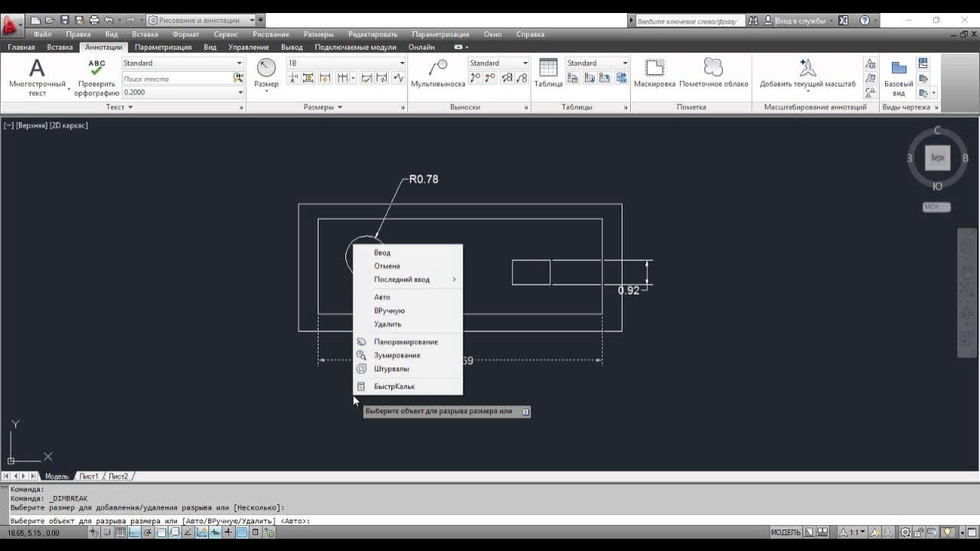Expand the Текст panel arrow

[x=130, y=107]
